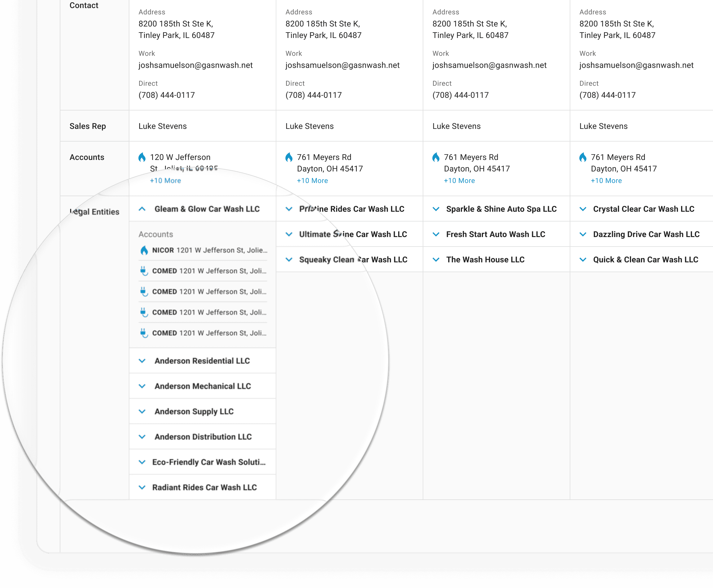713x588 pixels.
Task: Click flame icon beside 120 W Jefferson
Action: tap(142, 158)
